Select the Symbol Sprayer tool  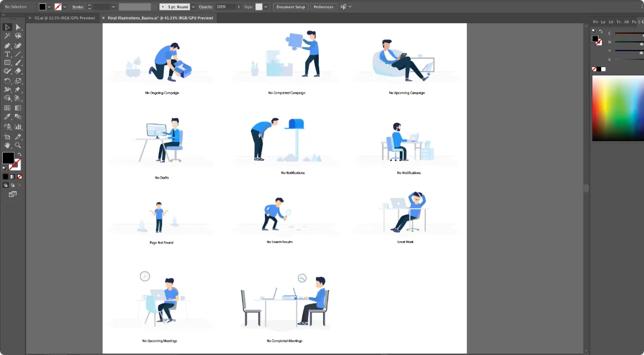tap(7, 127)
